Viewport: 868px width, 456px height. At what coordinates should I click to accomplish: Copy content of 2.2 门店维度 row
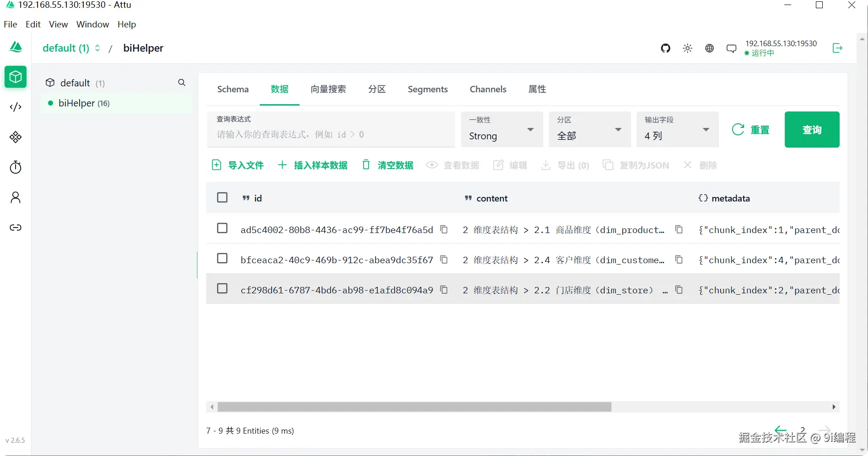679,290
